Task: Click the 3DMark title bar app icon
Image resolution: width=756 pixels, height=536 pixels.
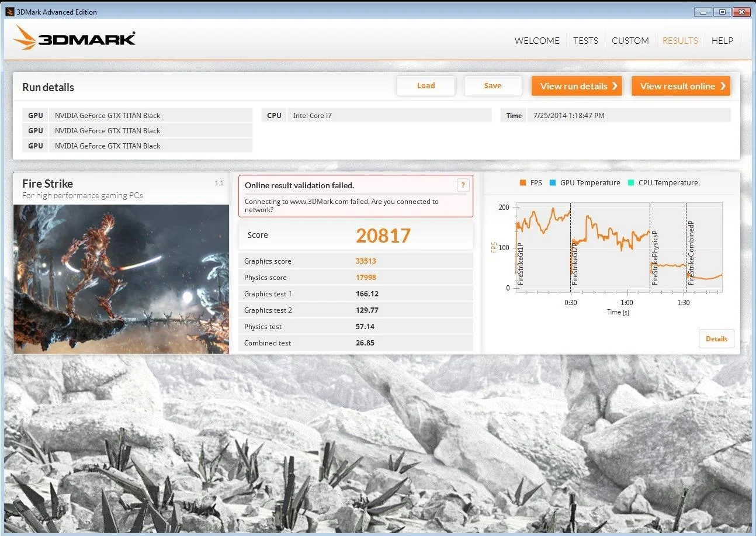Action: (x=9, y=12)
